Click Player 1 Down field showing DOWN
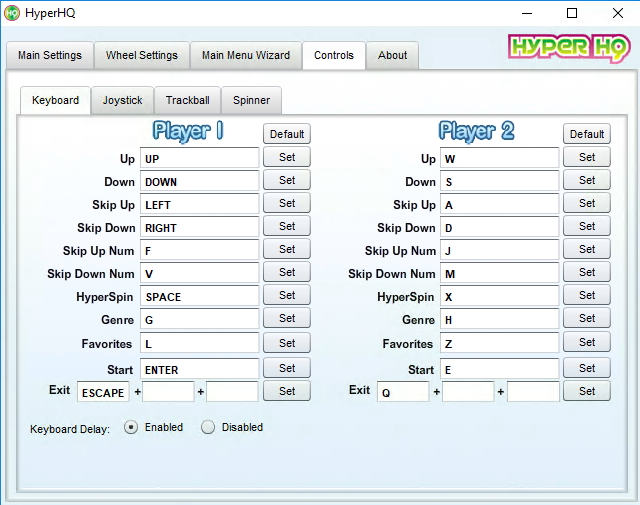The width and height of the screenshot is (640, 505). [200, 181]
